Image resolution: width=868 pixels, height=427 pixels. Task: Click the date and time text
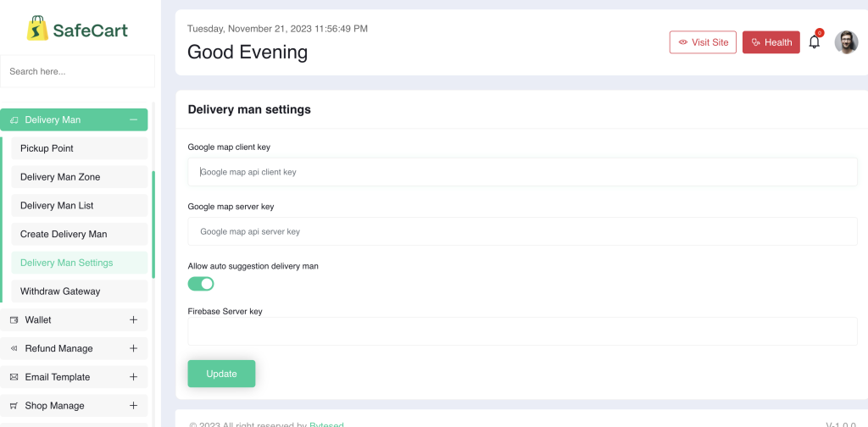click(277, 29)
